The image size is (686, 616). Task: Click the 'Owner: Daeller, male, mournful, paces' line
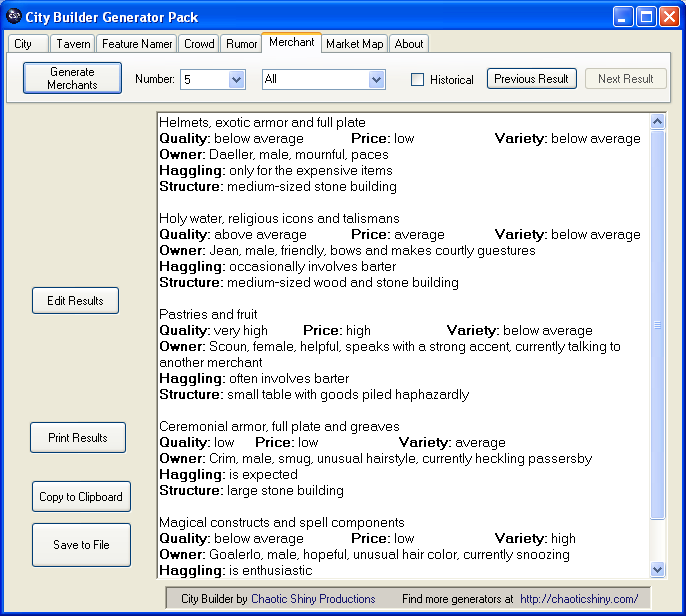[274, 154]
